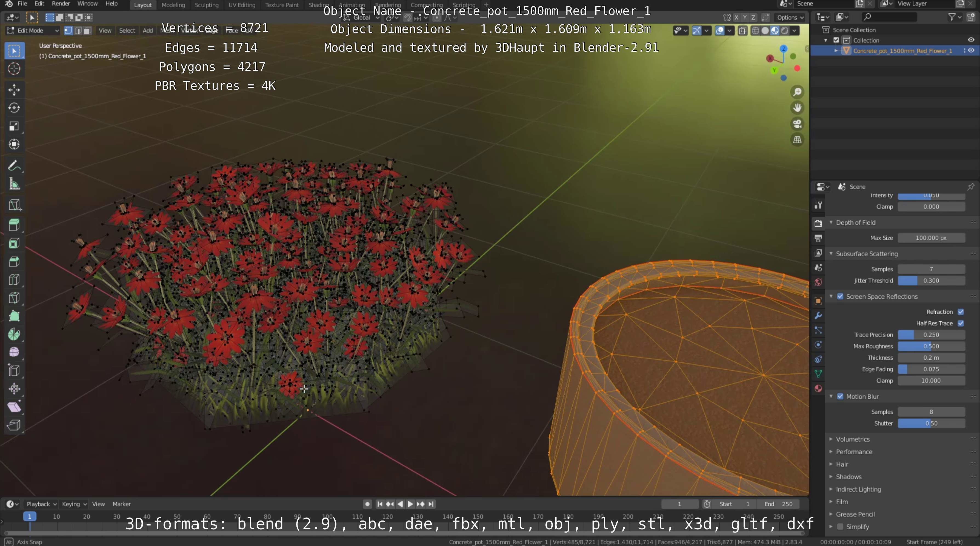Screen dimensions: 980x546
Task: Select the Shrink/Fatten tool
Action: (15, 389)
